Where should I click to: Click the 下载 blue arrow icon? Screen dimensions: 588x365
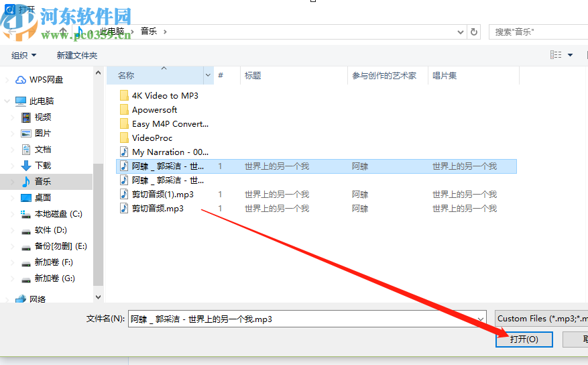[26, 166]
